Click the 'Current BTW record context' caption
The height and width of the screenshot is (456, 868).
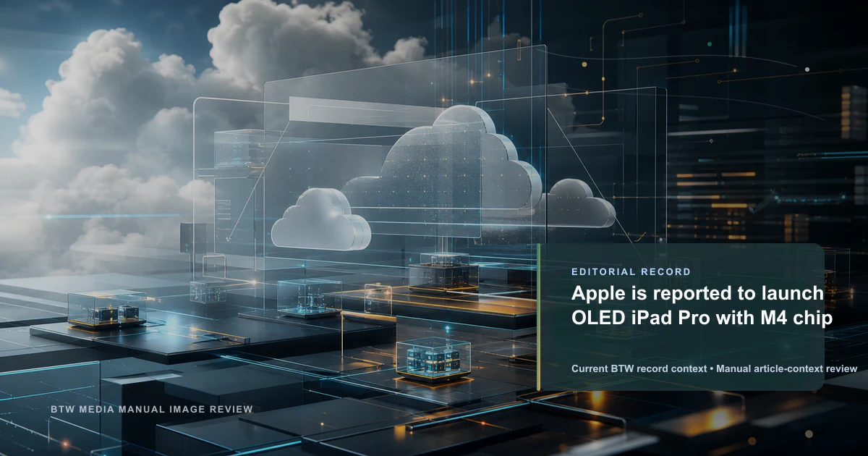coord(639,369)
